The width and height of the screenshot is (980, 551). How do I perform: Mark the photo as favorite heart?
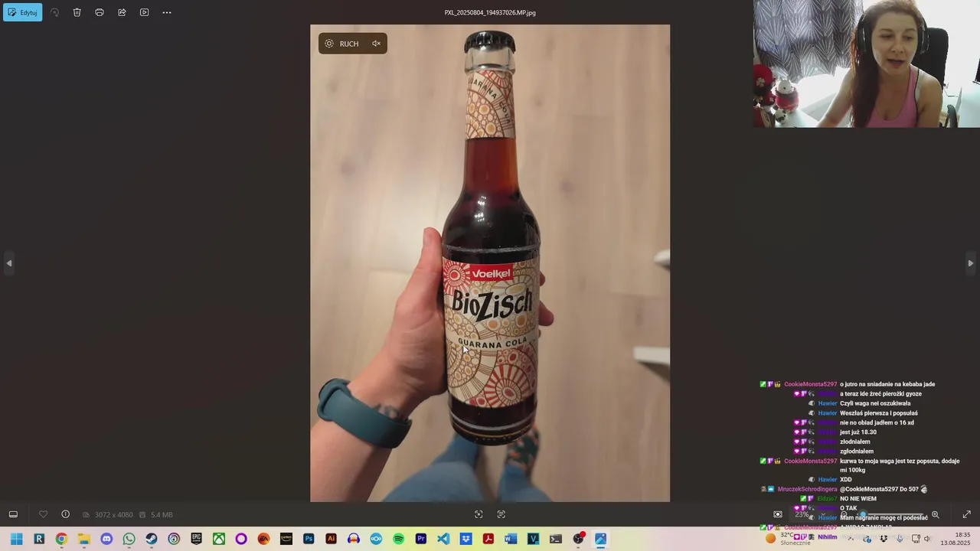(x=43, y=514)
